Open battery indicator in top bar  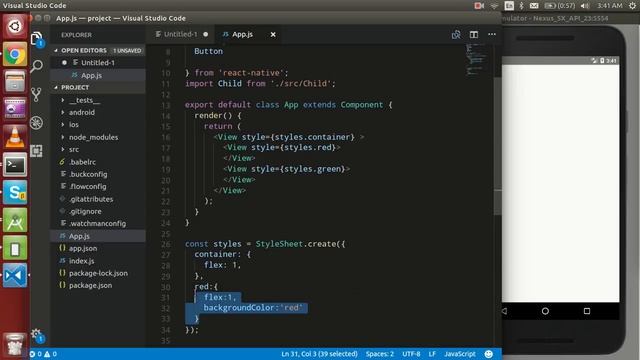(560, 6)
